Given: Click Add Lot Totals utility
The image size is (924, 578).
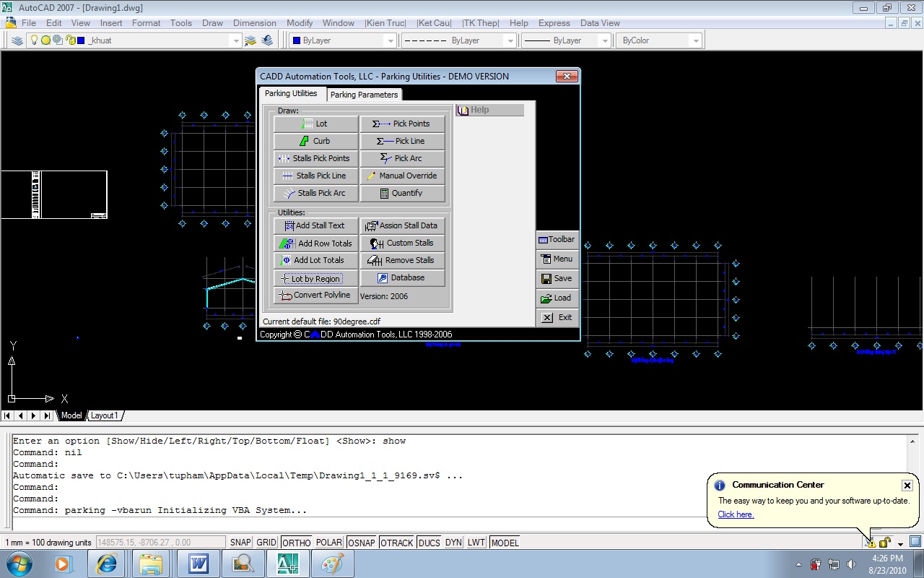Looking at the screenshot, I should tap(315, 260).
